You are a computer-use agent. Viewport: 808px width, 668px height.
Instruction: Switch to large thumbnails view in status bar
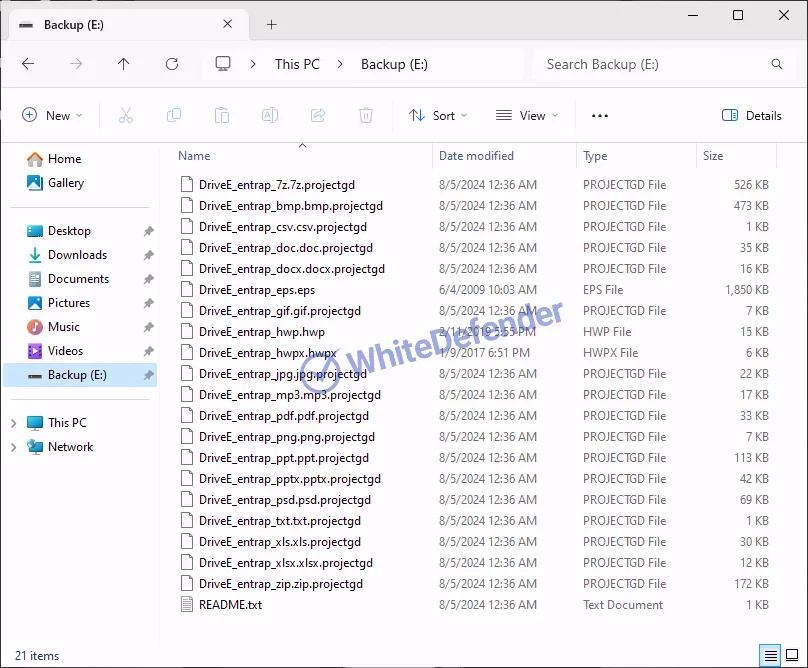793,656
